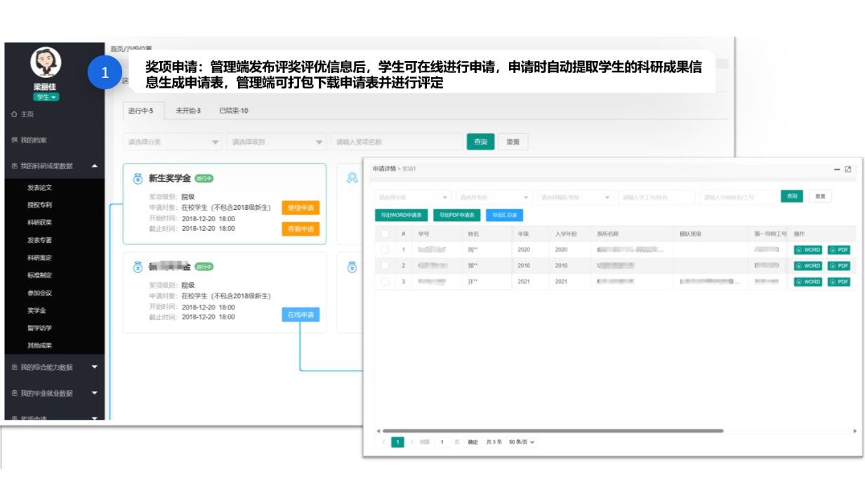Download WORD file for row 2 (郭**)
The height and width of the screenshot is (504, 865).
808,266
